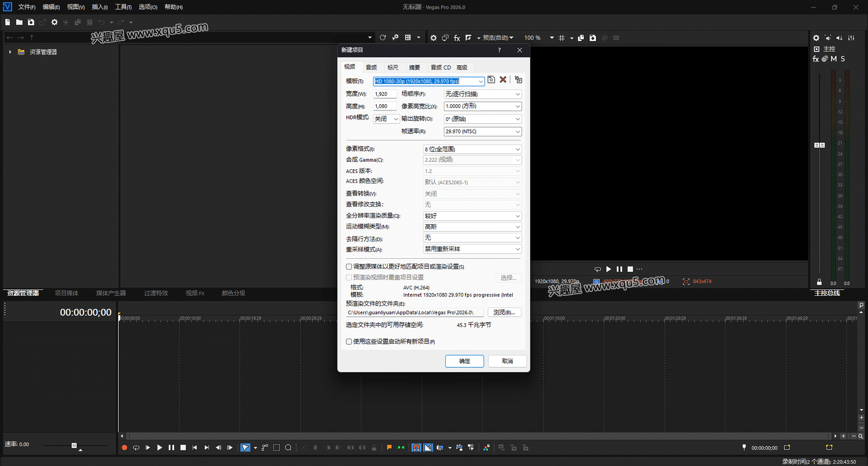This screenshot has width=868, height=466.
Task: Click timeline Play button in bottom transport
Action: pyautogui.click(x=160, y=448)
